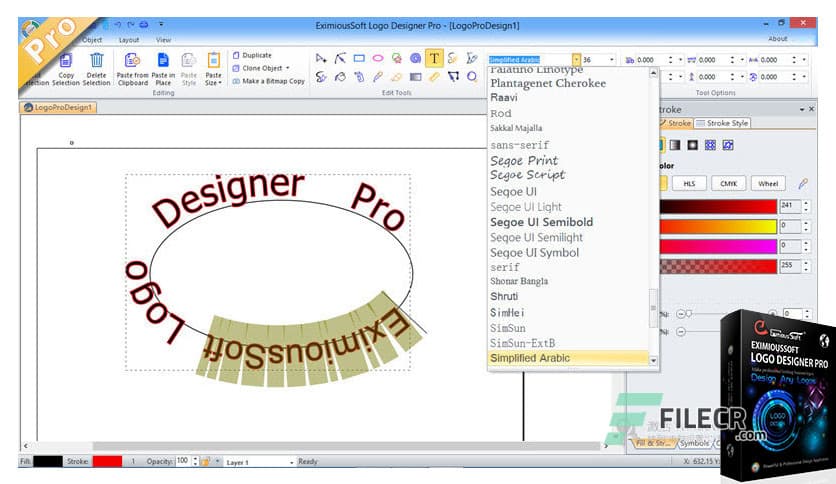Click the Opacity 100 field
The height and width of the screenshot is (484, 836).
click(x=183, y=461)
